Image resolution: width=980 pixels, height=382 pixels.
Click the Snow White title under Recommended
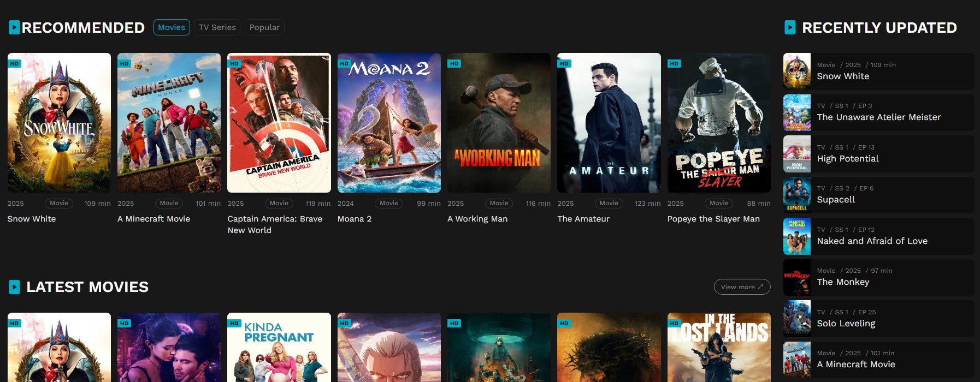tap(32, 219)
